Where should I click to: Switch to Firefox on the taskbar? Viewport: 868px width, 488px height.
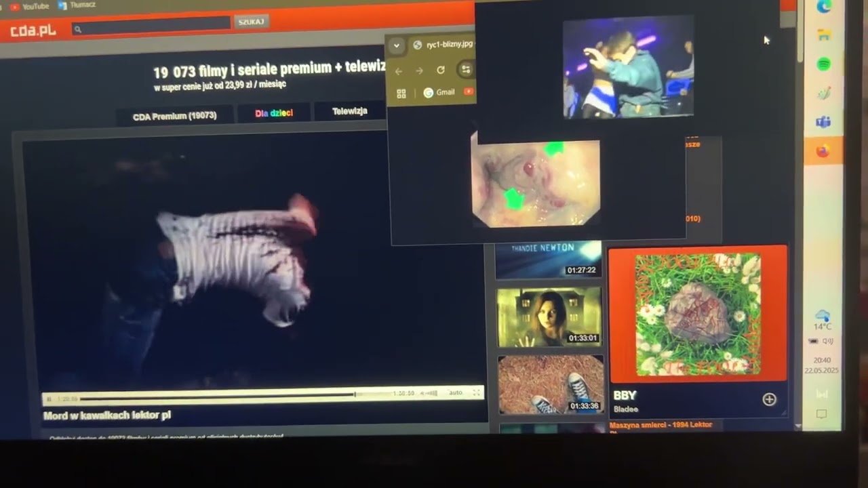tap(823, 150)
